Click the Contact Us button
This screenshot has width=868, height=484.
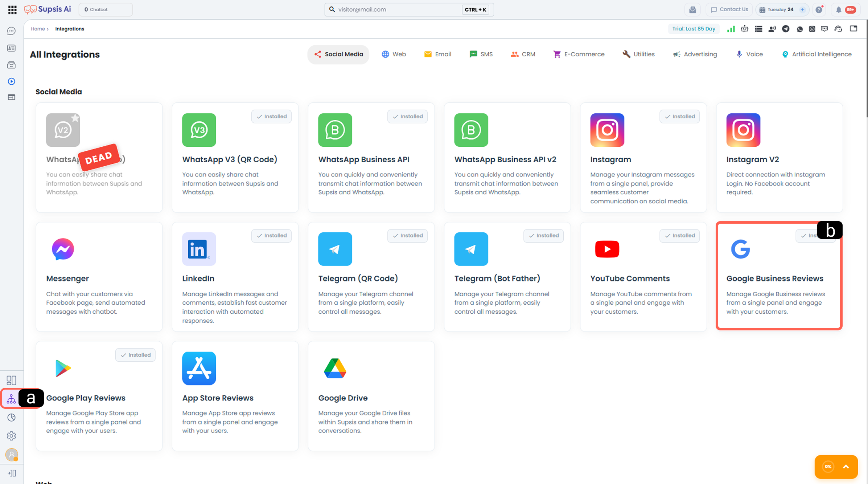[x=729, y=10]
